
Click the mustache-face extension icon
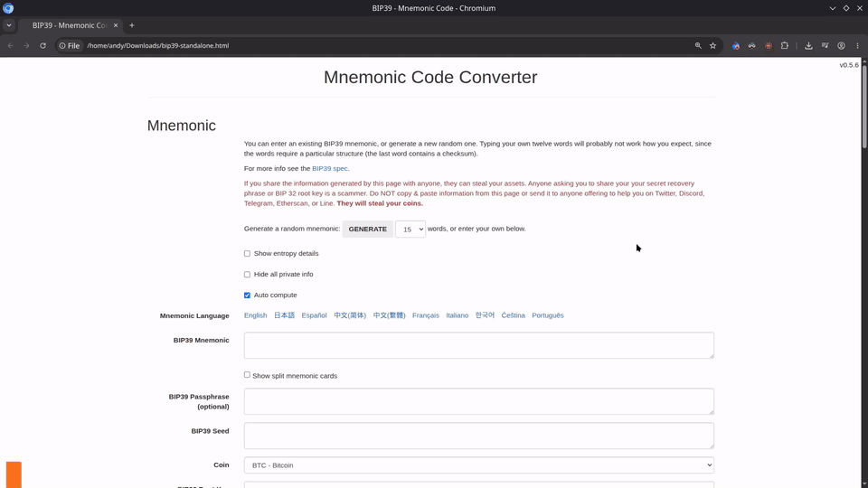[751, 46]
